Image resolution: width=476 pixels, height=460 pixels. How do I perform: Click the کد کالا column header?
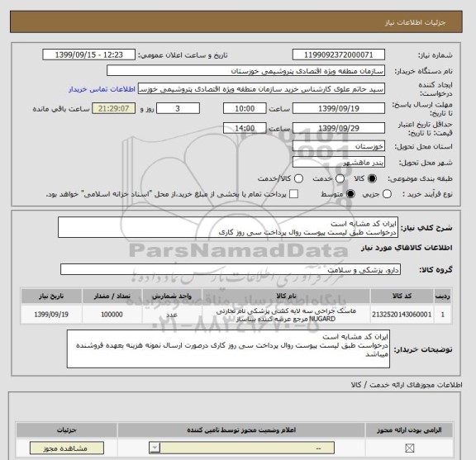tap(402, 296)
